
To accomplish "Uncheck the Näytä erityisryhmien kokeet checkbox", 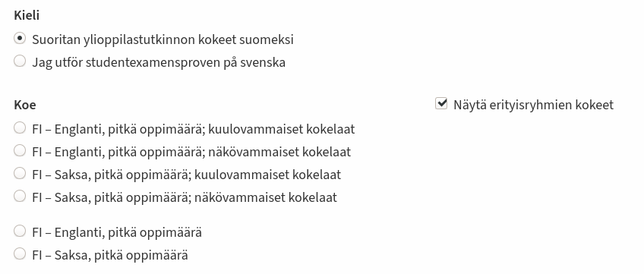I will [x=441, y=103].
